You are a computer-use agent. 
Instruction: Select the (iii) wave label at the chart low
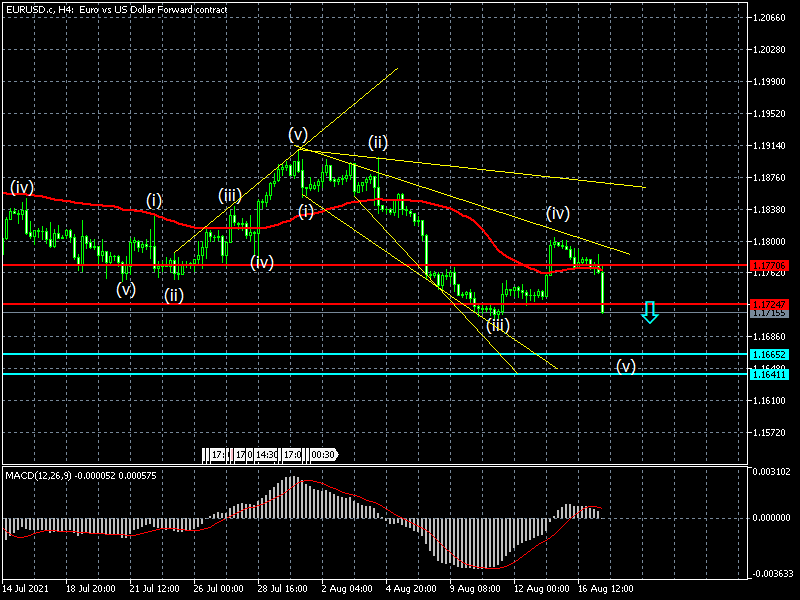point(498,325)
